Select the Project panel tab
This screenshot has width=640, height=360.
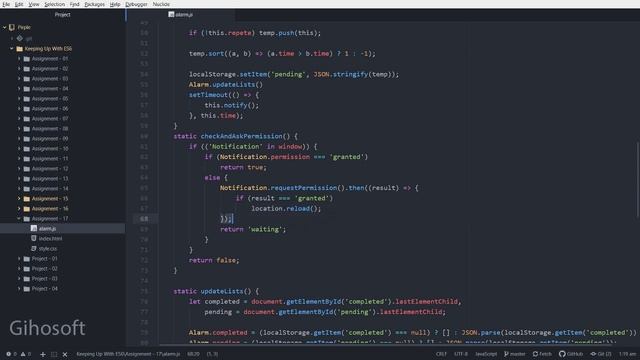pyautogui.click(x=62, y=15)
